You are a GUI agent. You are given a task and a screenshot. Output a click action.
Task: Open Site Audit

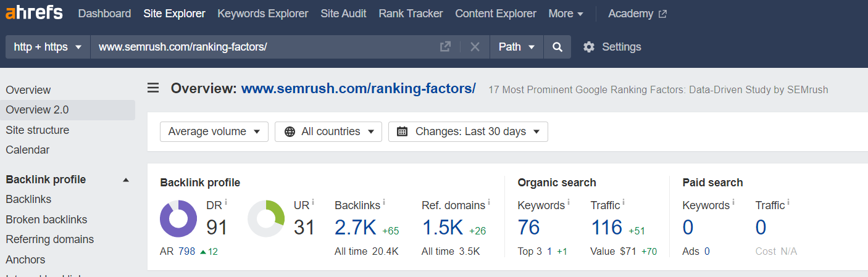pyautogui.click(x=343, y=14)
